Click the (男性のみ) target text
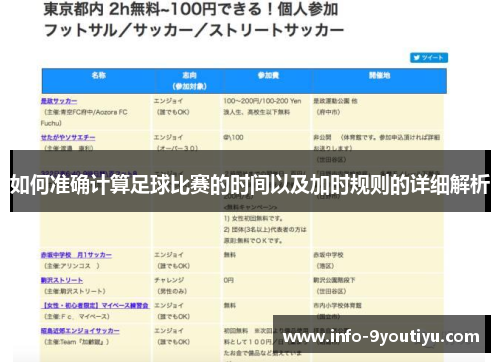Viewport: 500px width, 362px height. tap(172, 291)
